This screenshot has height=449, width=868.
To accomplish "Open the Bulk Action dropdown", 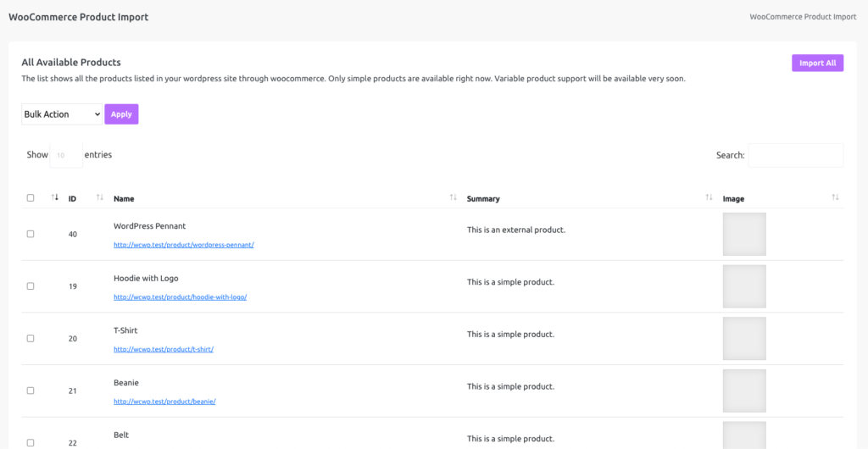I will [62, 114].
